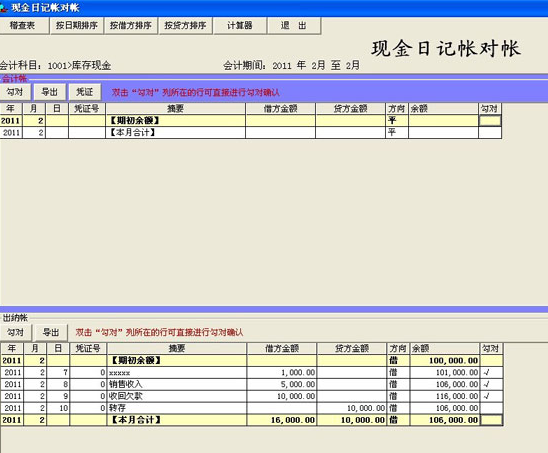This screenshot has width=548, height=453.
Task: Toggle 勾对 mark for xxxxx row
Action: point(491,373)
